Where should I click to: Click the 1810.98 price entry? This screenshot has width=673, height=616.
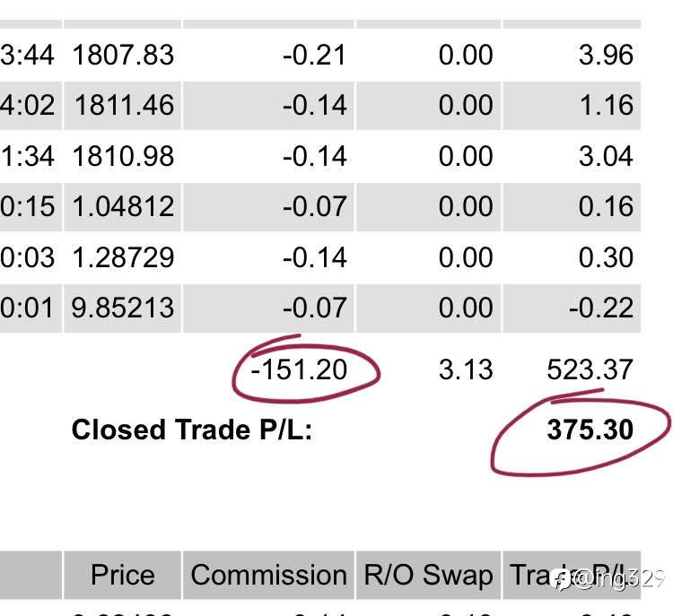pos(123,156)
